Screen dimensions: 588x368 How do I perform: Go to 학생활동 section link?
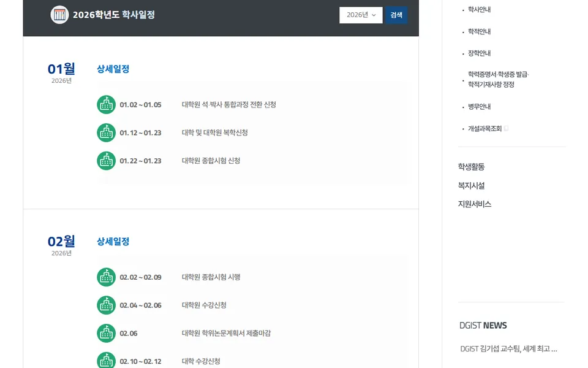(x=471, y=166)
